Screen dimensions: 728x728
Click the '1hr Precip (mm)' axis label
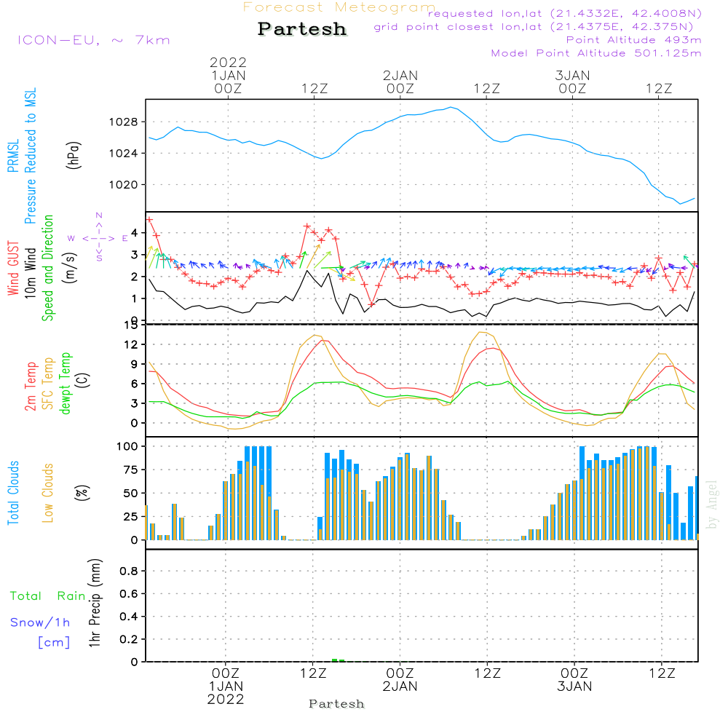(95, 603)
